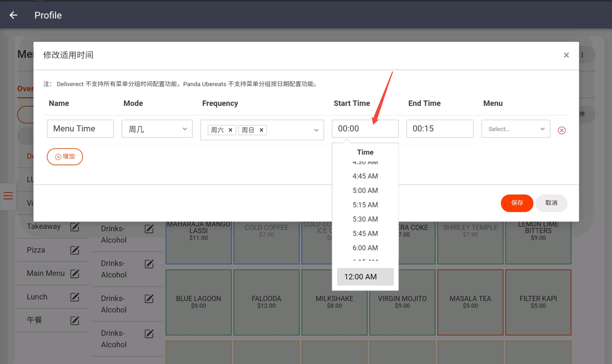The image size is (612, 364).
Task: Edit the 午餐 menu entry
Action: [x=75, y=320]
